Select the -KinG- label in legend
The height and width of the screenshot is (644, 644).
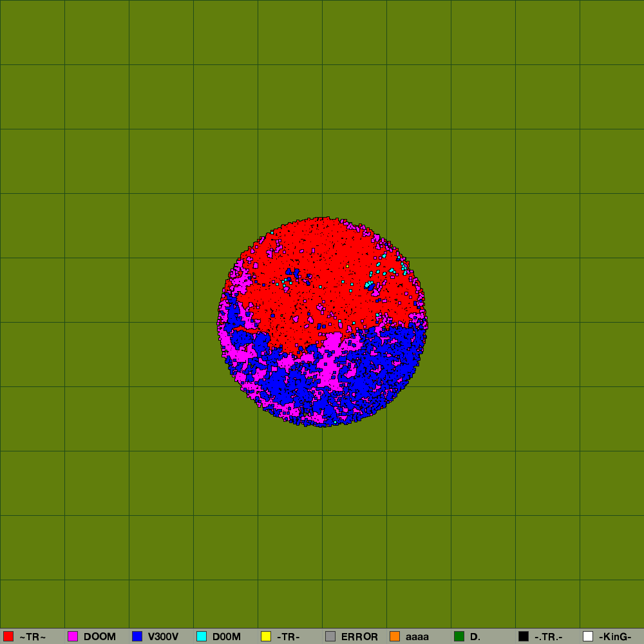click(615, 637)
